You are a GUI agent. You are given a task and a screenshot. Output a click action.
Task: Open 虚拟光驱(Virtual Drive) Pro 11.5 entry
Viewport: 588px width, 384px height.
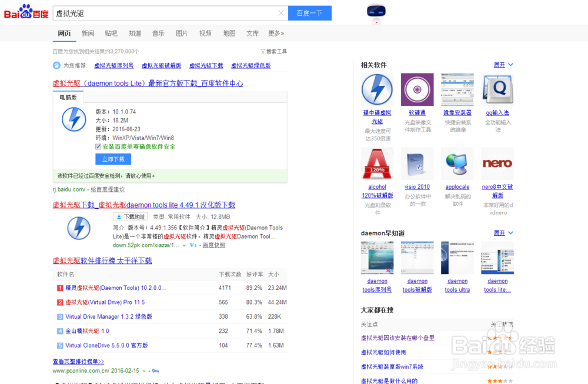click(105, 302)
